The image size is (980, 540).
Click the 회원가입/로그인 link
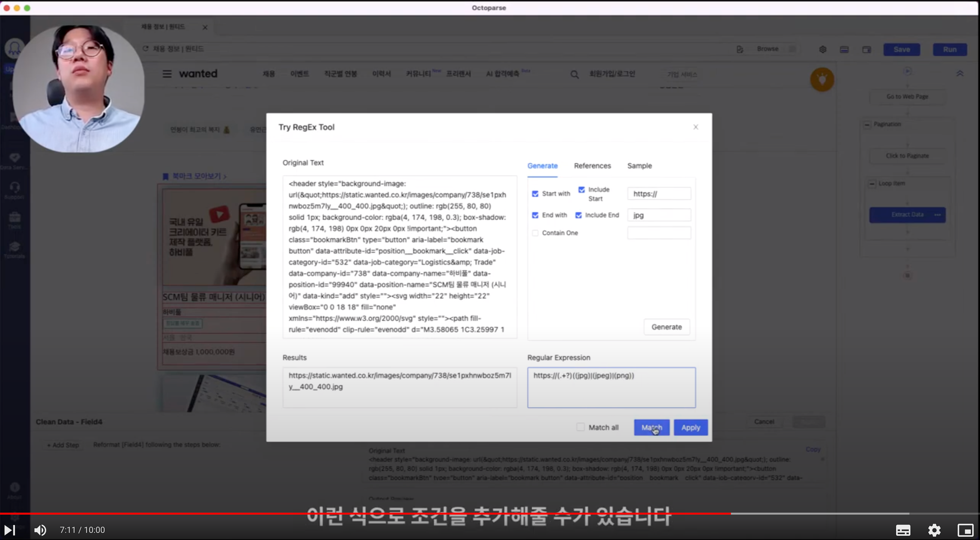pos(612,74)
